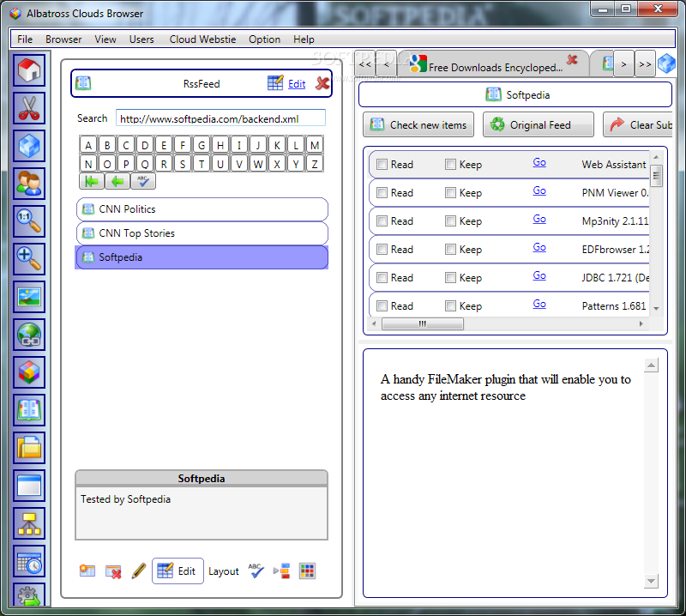Tick Keep checkbox for EDFbrowser

click(x=450, y=249)
